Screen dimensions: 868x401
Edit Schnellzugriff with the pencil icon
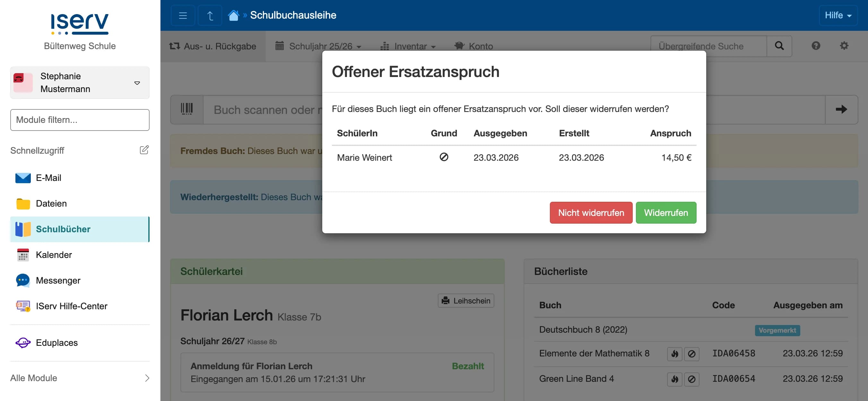(144, 150)
